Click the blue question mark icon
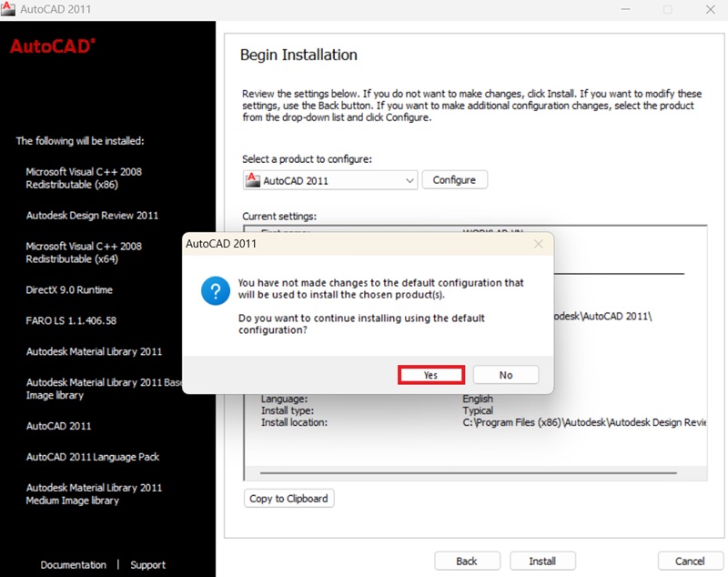This screenshot has width=728, height=577. click(x=214, y=294)
